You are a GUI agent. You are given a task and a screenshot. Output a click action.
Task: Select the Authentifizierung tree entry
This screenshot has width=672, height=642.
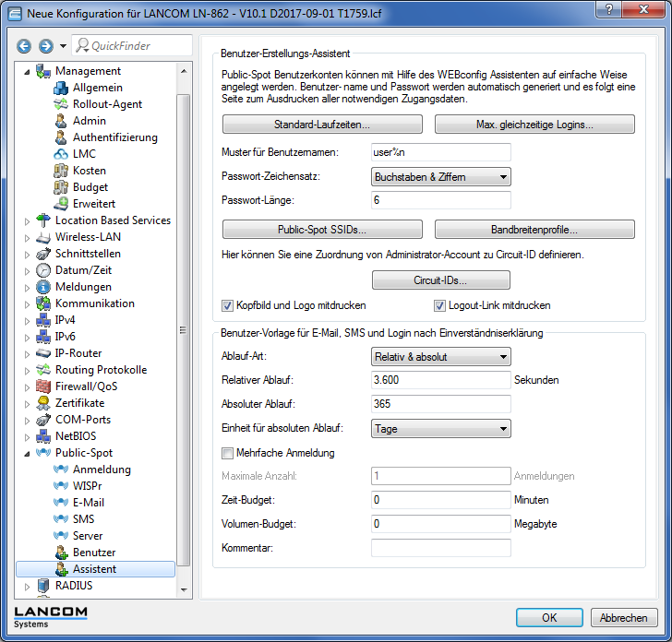pyautogui.click(x=114, y=137)
